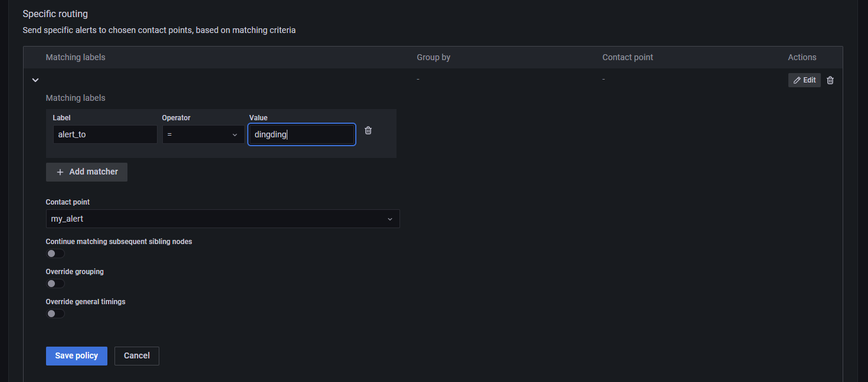Open the Operator dropdown showing equals sign
Screen dimensions: 868x382
point(204,134)
